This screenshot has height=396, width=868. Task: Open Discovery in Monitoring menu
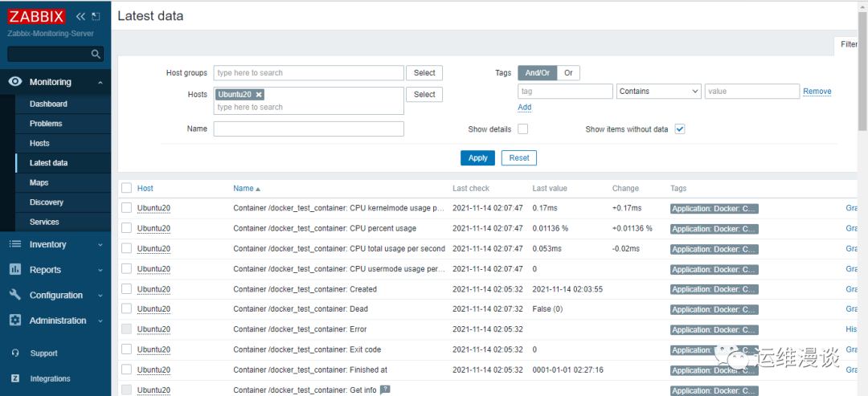point(47,202)
